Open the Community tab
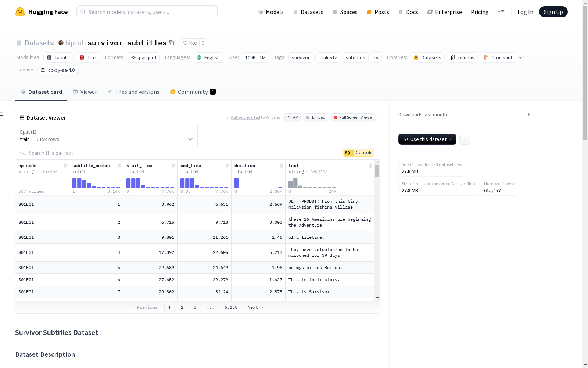 193,92
